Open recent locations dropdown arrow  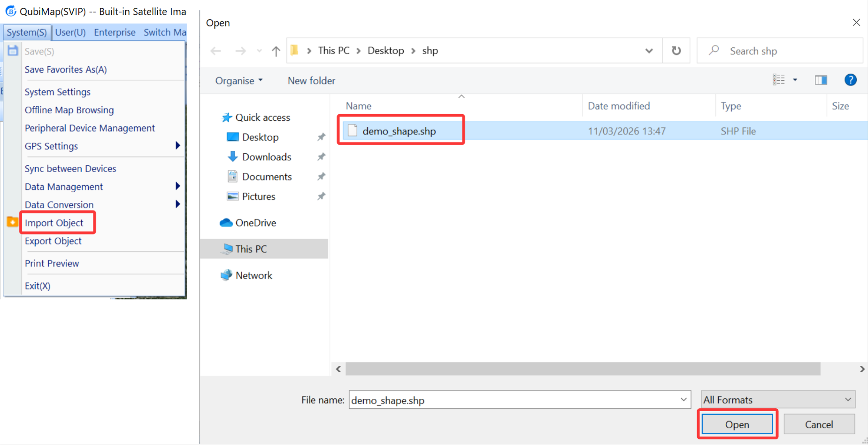point(259,51)
